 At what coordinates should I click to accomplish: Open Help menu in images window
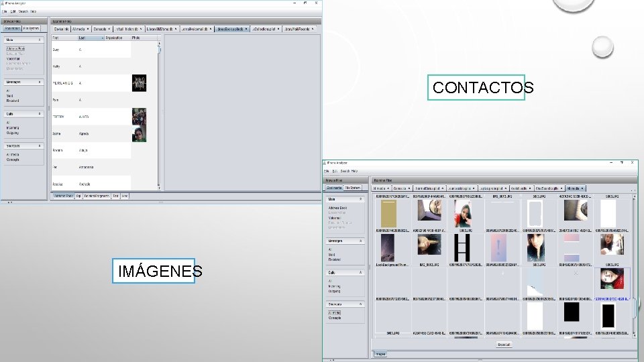pyautogui.click(x=354, y=171)
